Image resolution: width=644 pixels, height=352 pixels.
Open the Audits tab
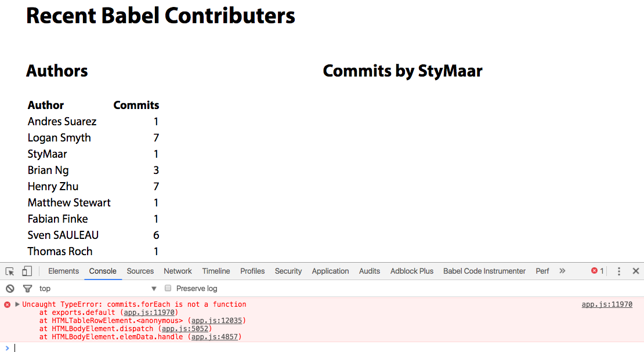coord(370,271)
